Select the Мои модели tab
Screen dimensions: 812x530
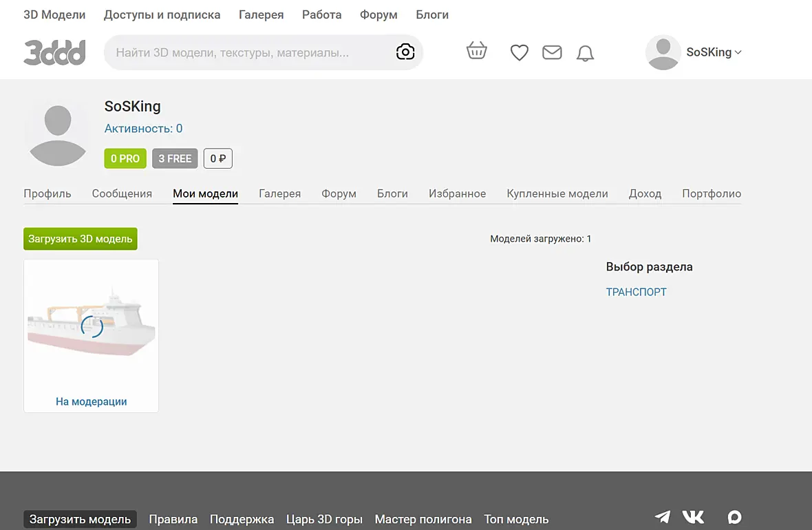206,194
